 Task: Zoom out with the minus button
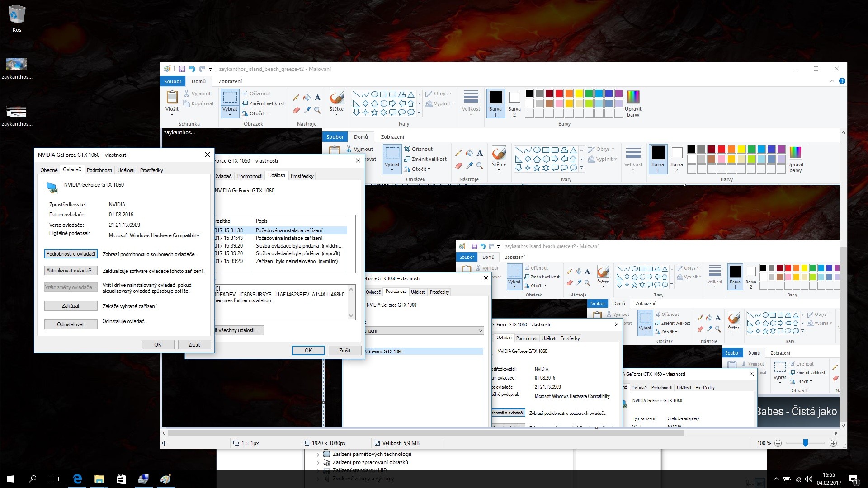tap(778, 443)
